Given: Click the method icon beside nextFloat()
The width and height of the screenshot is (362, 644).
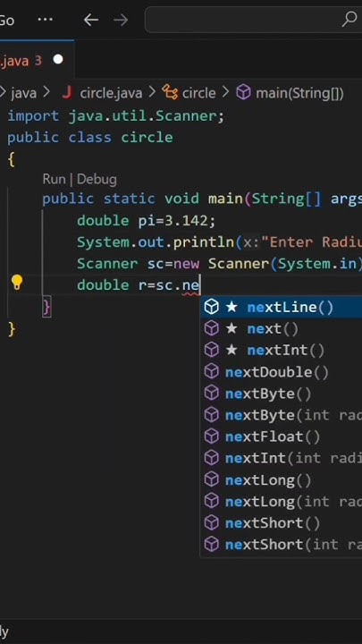Looking at the screenshot, I should 211,436.
